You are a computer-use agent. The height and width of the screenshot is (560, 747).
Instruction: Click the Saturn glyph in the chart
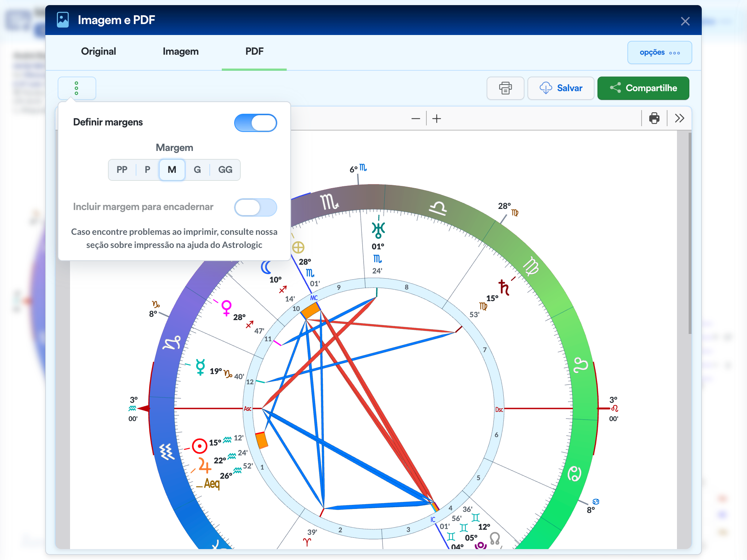pyautogui.click(x=504, y=287)
